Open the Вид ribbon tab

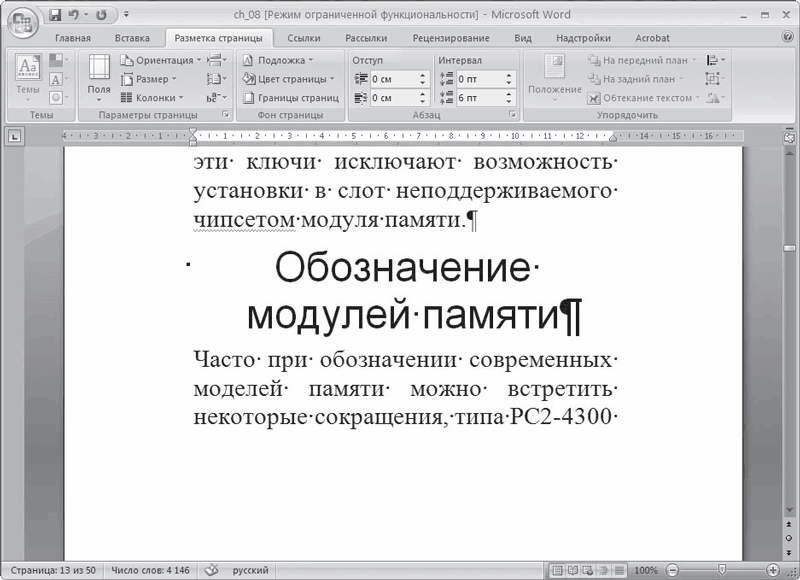tap(522, 38)
